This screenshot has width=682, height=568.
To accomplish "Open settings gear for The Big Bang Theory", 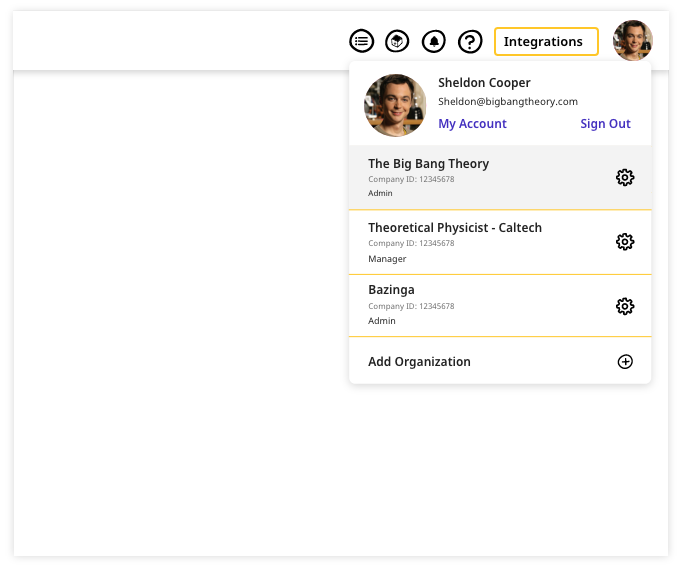I will click(x=625, y=177).
